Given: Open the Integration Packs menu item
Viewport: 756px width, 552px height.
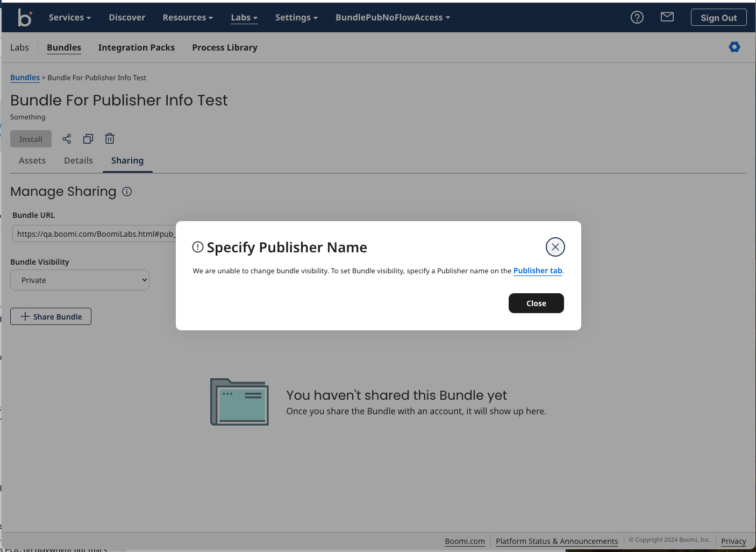Looking at the screenshot, I should pyautogui.click(x=137, y=47).
